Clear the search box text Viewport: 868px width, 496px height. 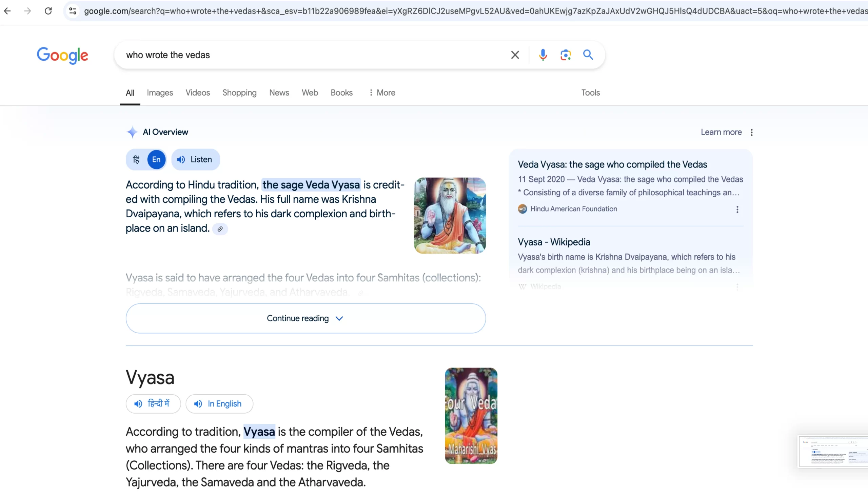pos(515,55)
